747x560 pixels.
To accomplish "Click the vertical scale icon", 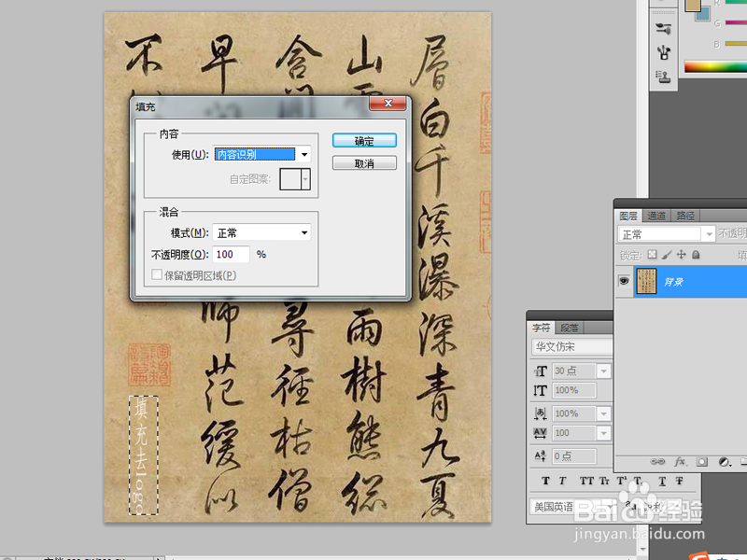I will [x=540, y=391].
